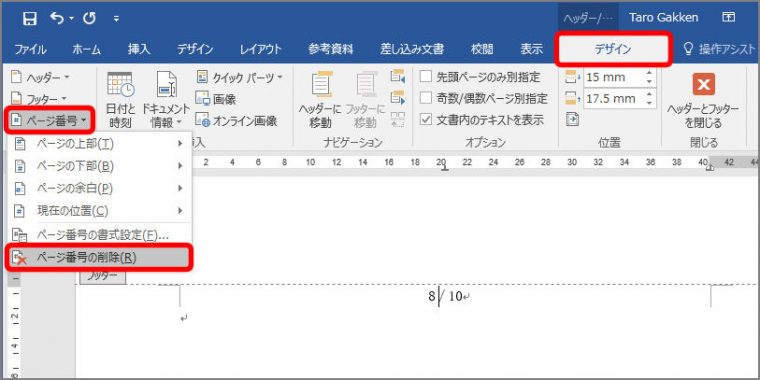Edit footer position field showing 17.5 mm

613,99
